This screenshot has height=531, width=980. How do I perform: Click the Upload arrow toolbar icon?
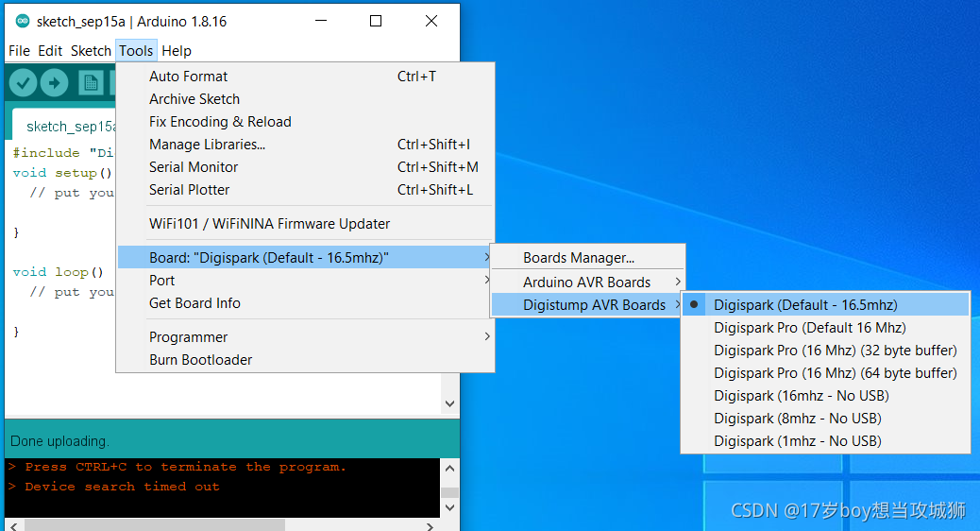(55, 82)
